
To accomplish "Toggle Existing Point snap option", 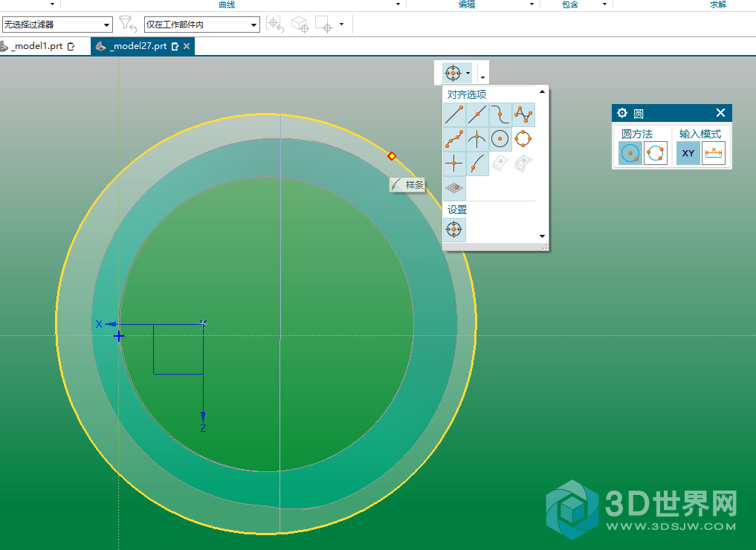I will pyautogui.click(x=454, y=164).
